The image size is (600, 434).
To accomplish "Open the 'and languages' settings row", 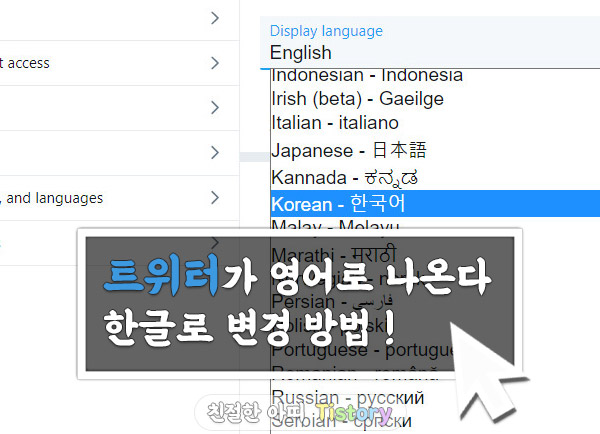I will tap(119, 198).
